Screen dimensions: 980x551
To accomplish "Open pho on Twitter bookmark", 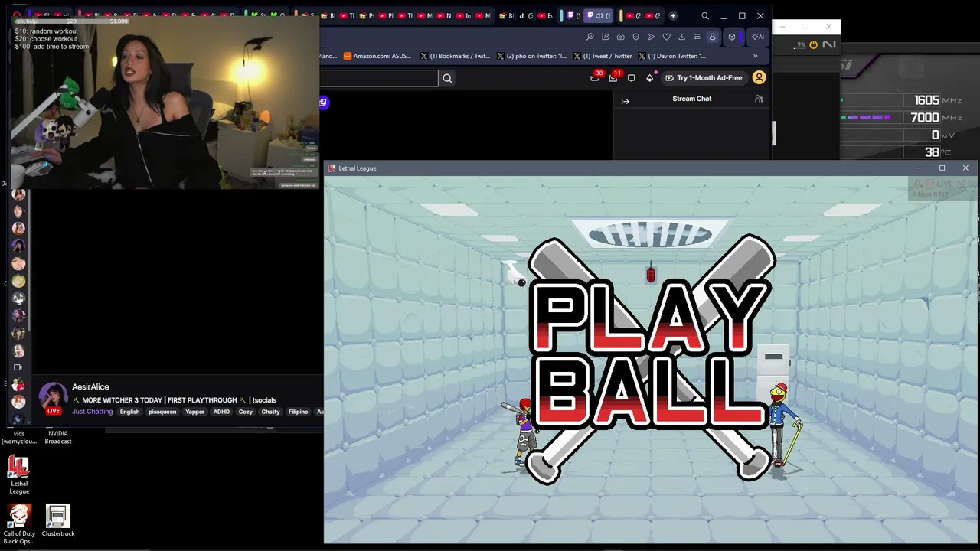I will 532,56.
